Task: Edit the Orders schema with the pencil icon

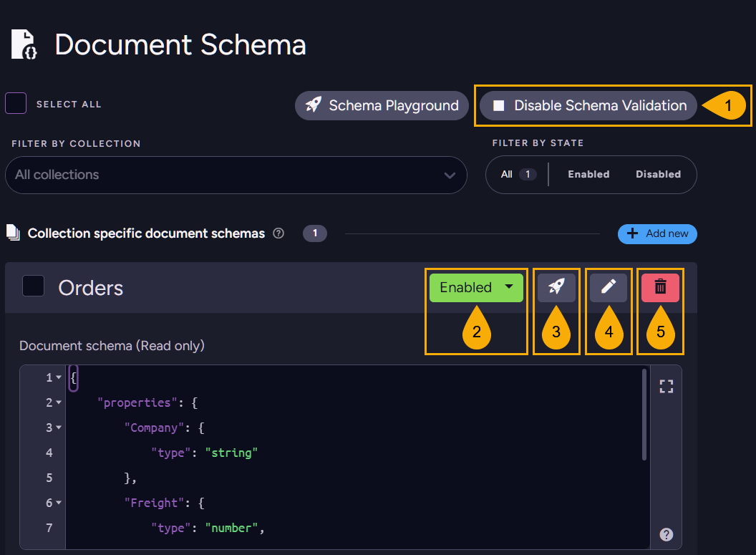Action: coord(609,287)
